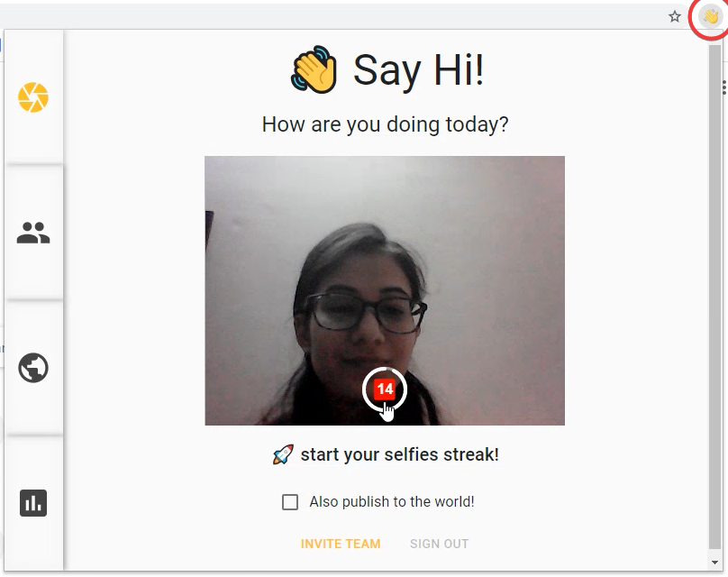Click the popup vertical scrollbar thumb
This screenshot has width=728, height=577.
pyautogui.click(x=715, y=298)
